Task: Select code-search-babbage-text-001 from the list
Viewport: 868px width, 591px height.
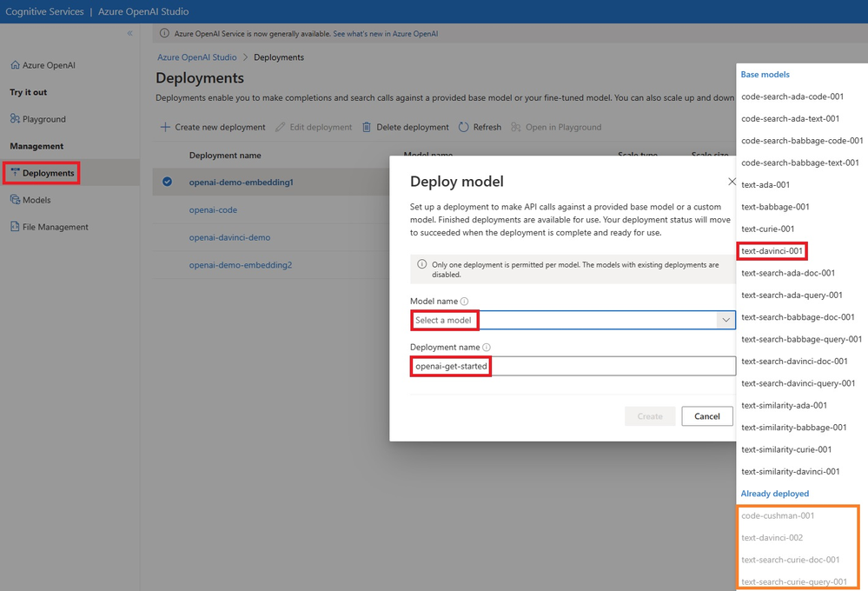Action: point(800,163)
